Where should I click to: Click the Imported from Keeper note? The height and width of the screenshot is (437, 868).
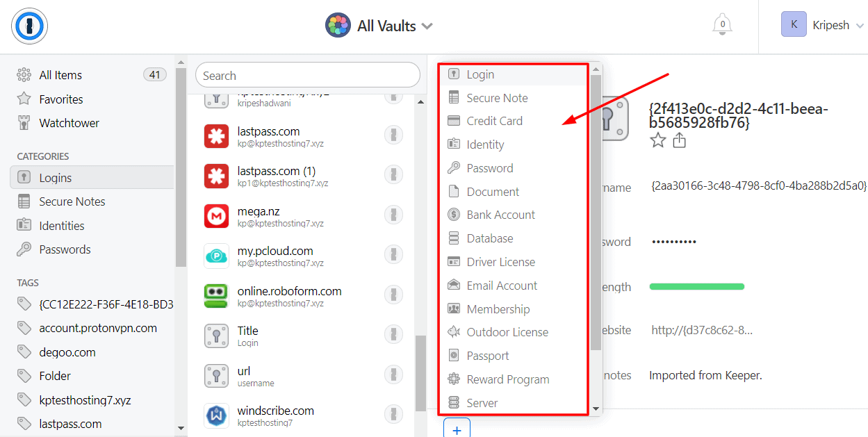point(705,375)
